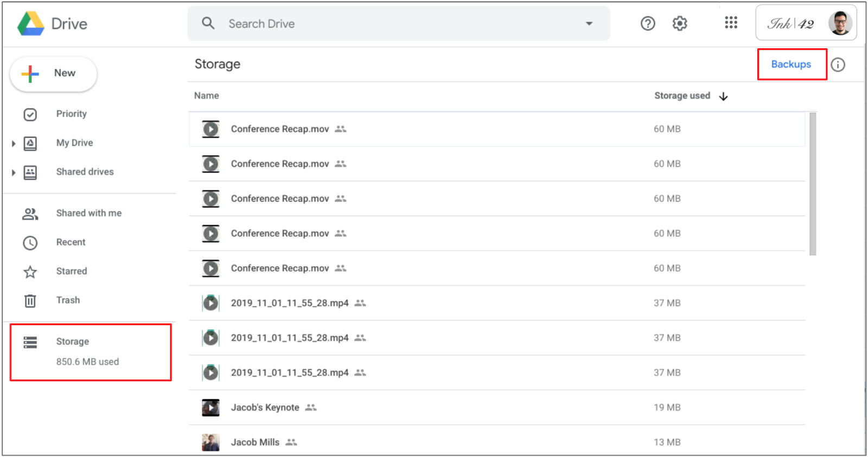
Task: Click the view details info icon
Action: pos(838,65)
